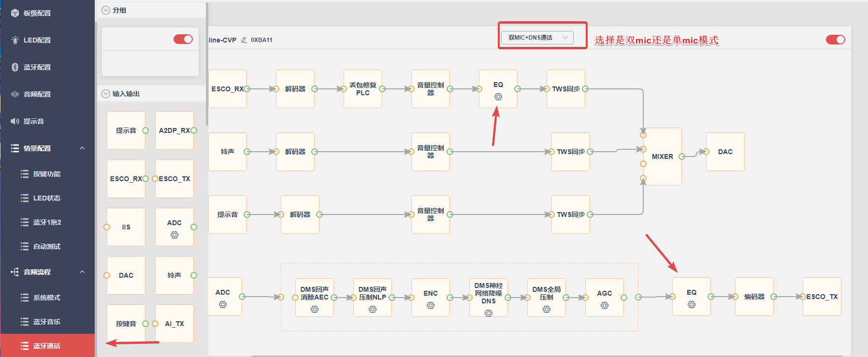Switch to 系统模式 audio flow
Viewport: 868px width, 357px height.
(47, 298)
